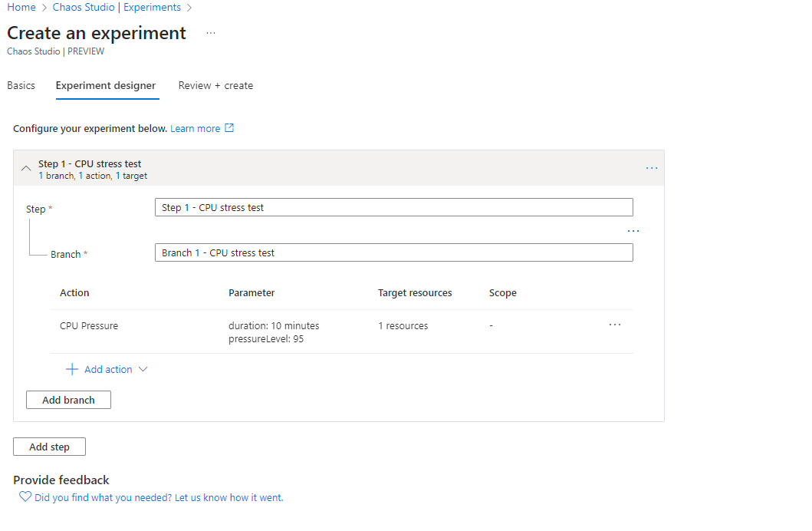Open the Step 1 header ellipsis menu
The image size is (812, 531).
[x=652, y=168]
